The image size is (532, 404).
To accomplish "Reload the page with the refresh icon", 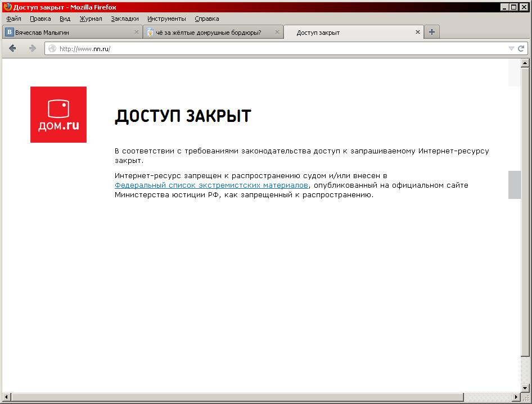I will coord(521,48).
